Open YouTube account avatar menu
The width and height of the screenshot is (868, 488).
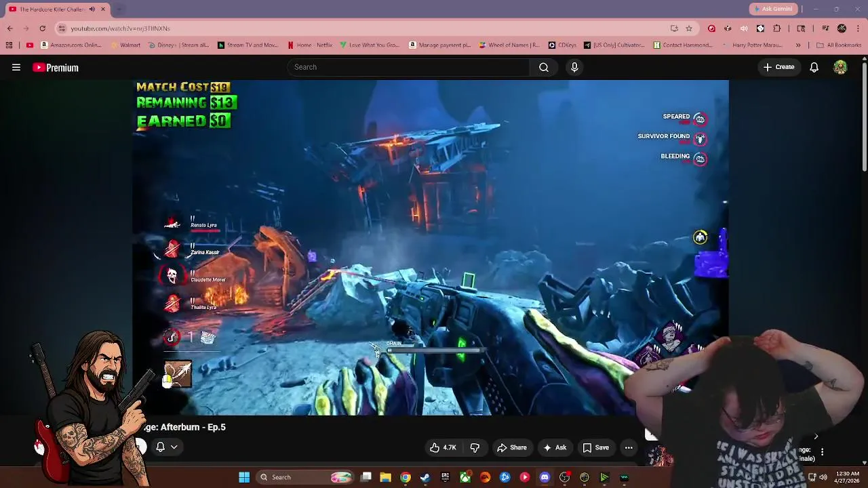click(840, 67)
